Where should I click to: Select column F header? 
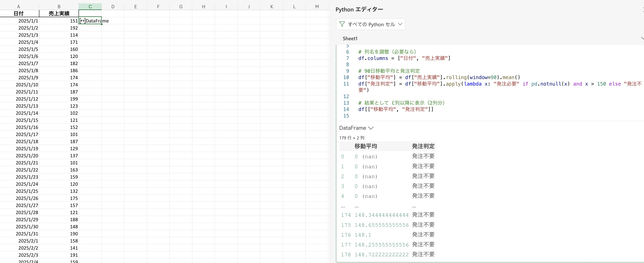click(158, 7)
